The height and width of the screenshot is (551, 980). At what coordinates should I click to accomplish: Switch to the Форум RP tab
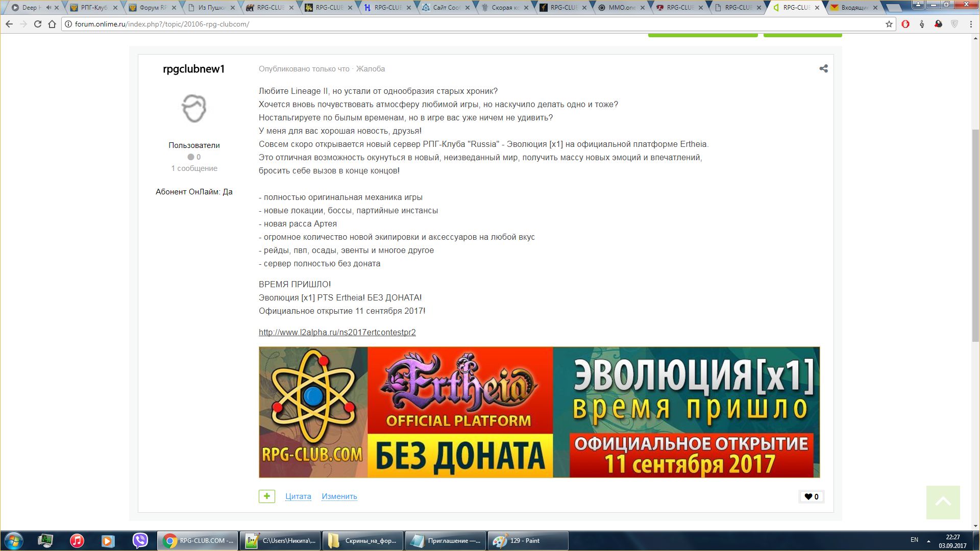point(153,8)
